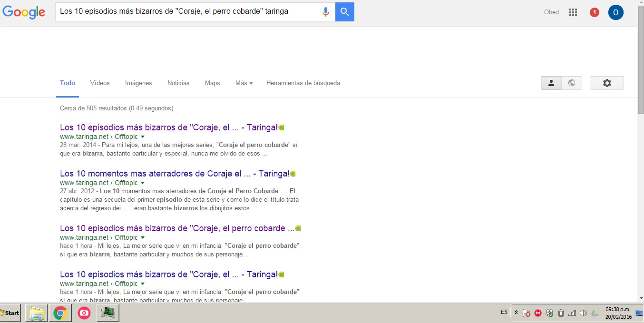The height and width of the screenshot is (323, 644).
Task: Open Windows Explorer from taskbar
Action: 37,313
